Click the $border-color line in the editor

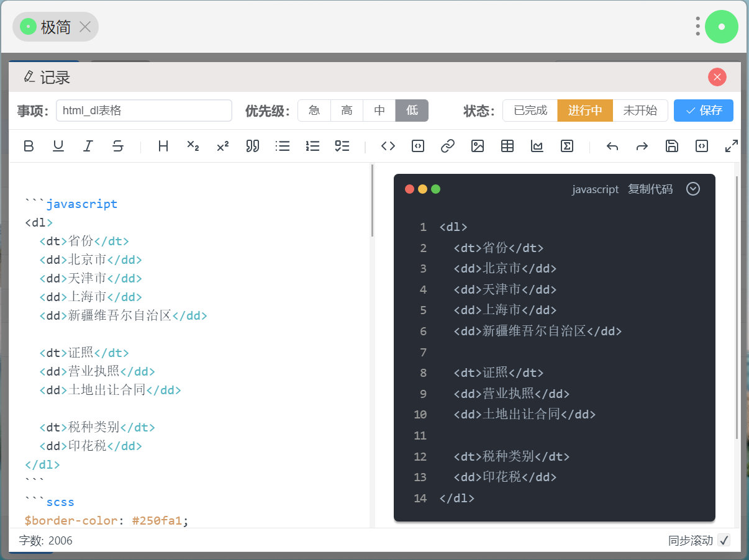[106, 520]
